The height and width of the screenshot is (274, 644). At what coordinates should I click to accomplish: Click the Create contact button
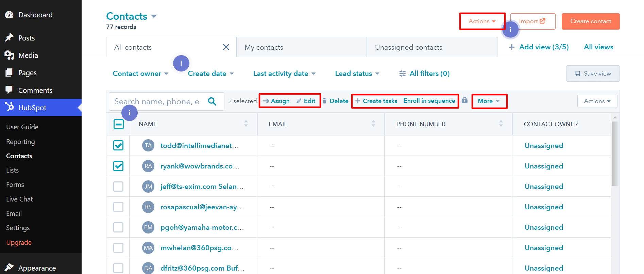(x=591, y=21)
